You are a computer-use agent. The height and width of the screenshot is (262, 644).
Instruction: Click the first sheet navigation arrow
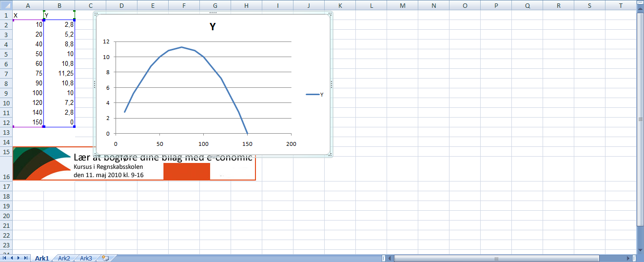coord(5,258)
